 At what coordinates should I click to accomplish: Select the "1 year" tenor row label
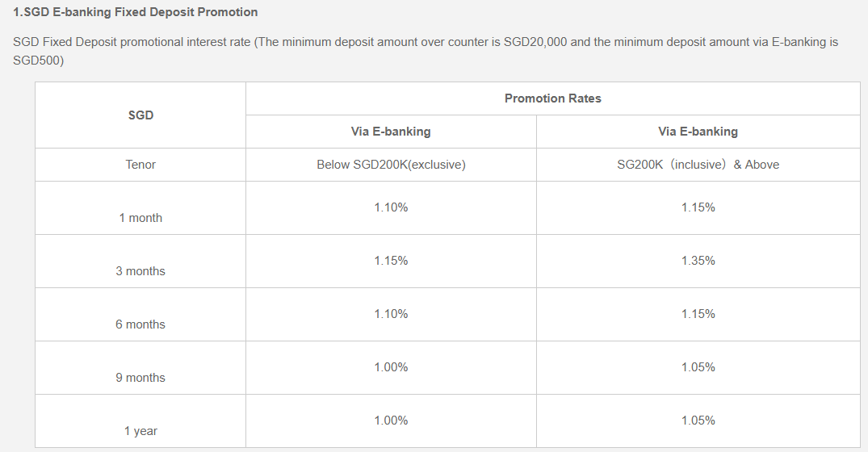[140, 431]
